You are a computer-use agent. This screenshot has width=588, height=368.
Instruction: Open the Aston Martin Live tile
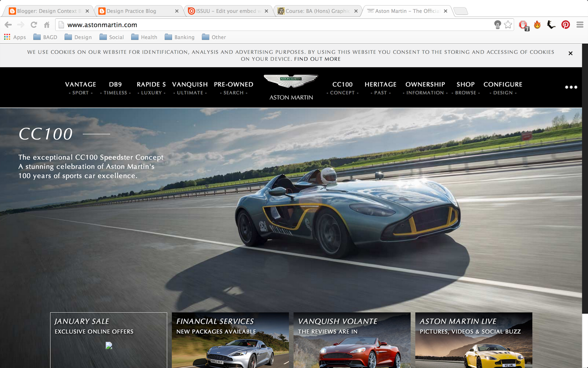474,340
